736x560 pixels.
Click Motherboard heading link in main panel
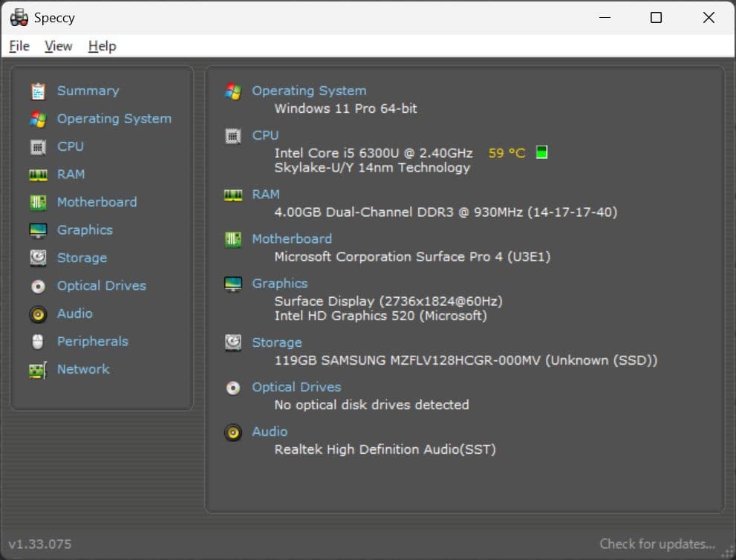[292, 239]
